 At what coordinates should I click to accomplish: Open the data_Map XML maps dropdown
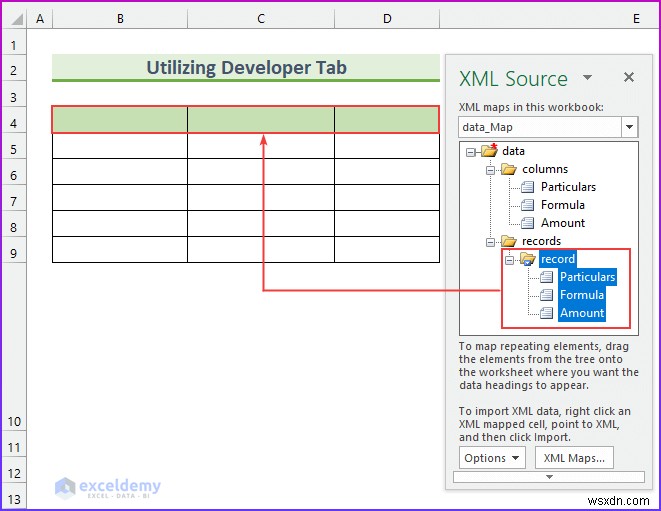click(629, 127)
